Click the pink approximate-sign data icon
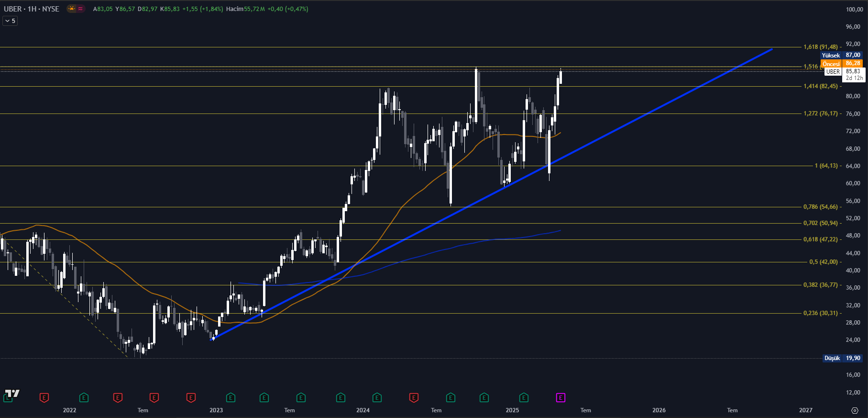The image size is (868, 418). [80, 9]
